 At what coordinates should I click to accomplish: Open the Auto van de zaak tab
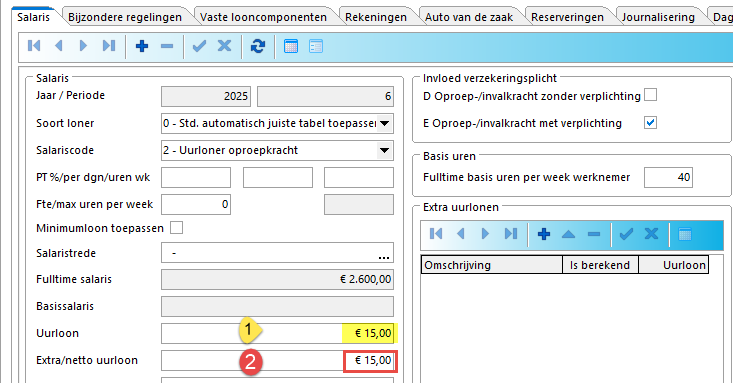tap(469, 17)
